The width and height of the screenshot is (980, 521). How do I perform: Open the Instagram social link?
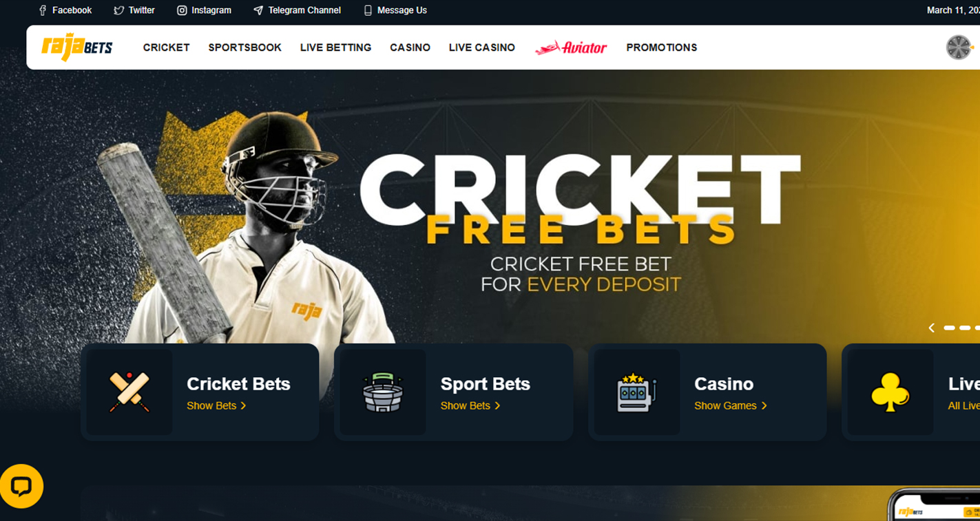click(204, 10)
